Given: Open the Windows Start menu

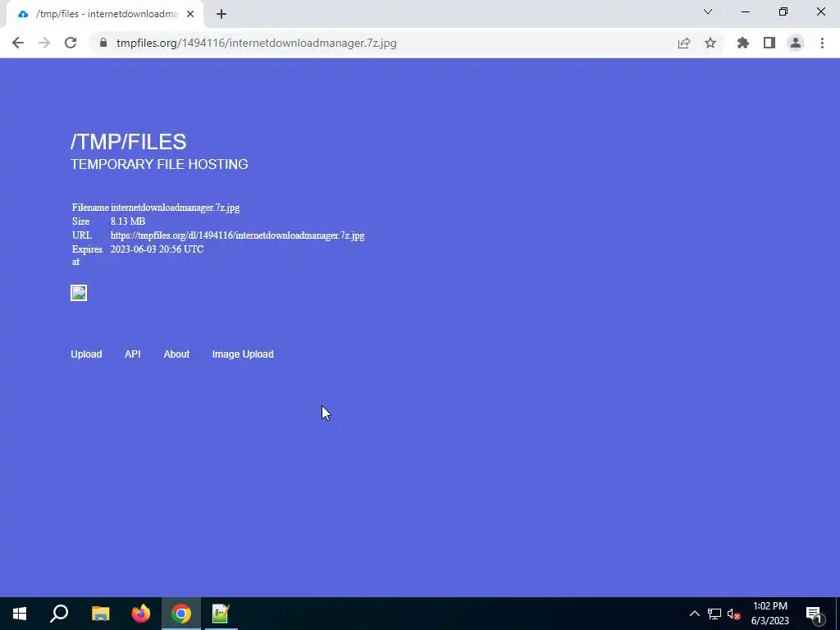Looking at the screenshot, I should coord(20,614).
